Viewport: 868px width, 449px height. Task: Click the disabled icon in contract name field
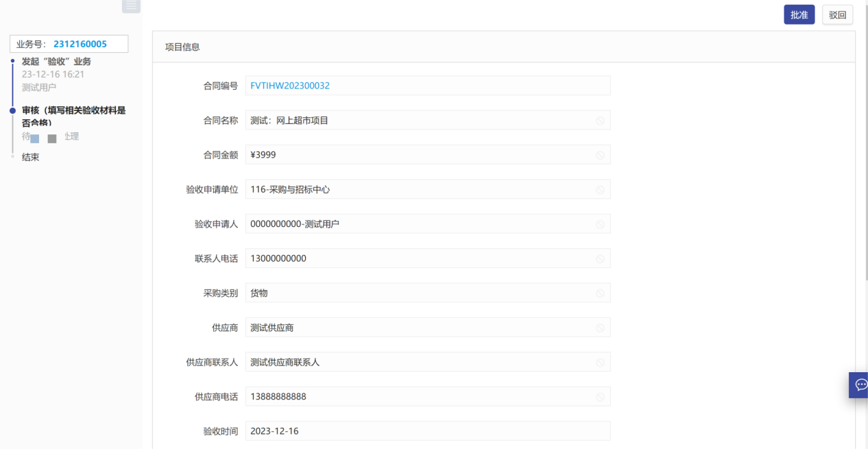(600, 121)
